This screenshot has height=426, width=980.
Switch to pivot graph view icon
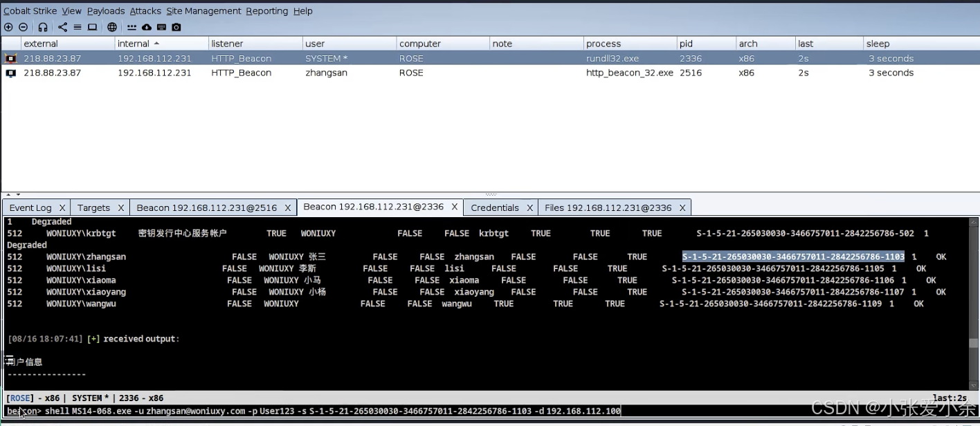tap(62, 27)
